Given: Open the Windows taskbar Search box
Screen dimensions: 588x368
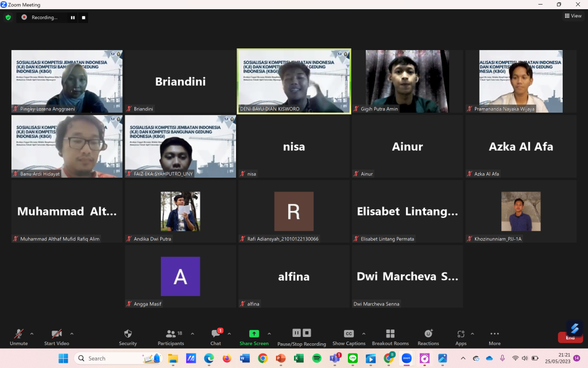Looking at the screenshot, I should point(109,358).
